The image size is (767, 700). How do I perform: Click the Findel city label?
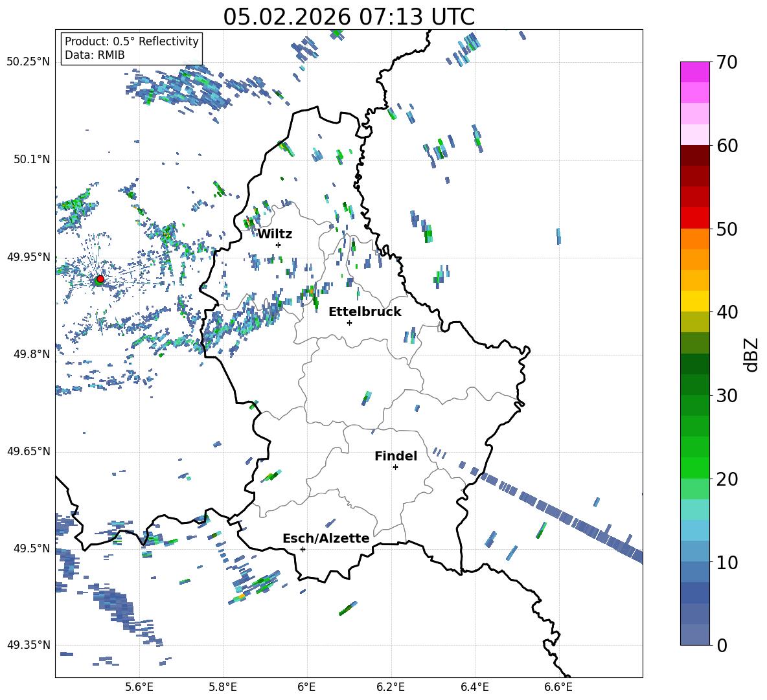(396, 456)
